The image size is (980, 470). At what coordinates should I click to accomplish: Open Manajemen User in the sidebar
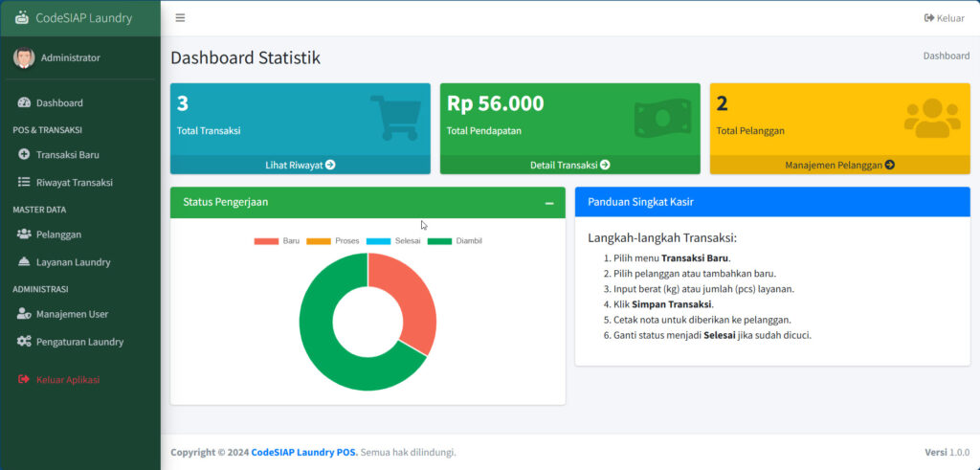click(72, 314)
